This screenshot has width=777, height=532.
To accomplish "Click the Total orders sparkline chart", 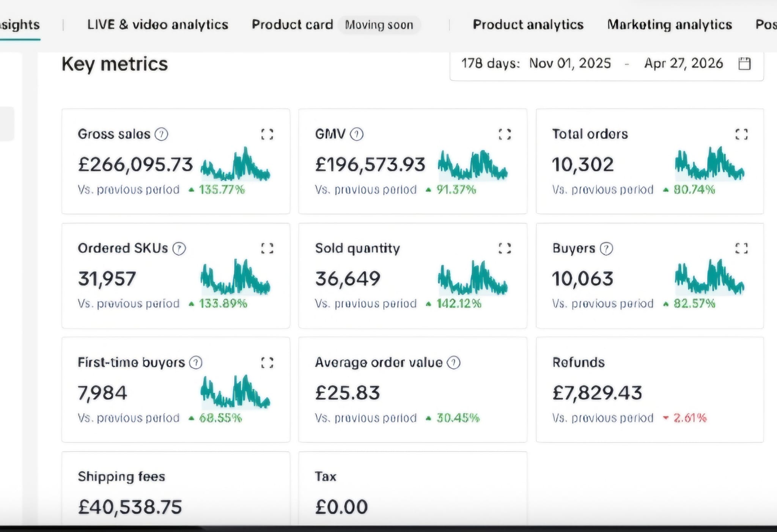I will click(x=709, y=164).
